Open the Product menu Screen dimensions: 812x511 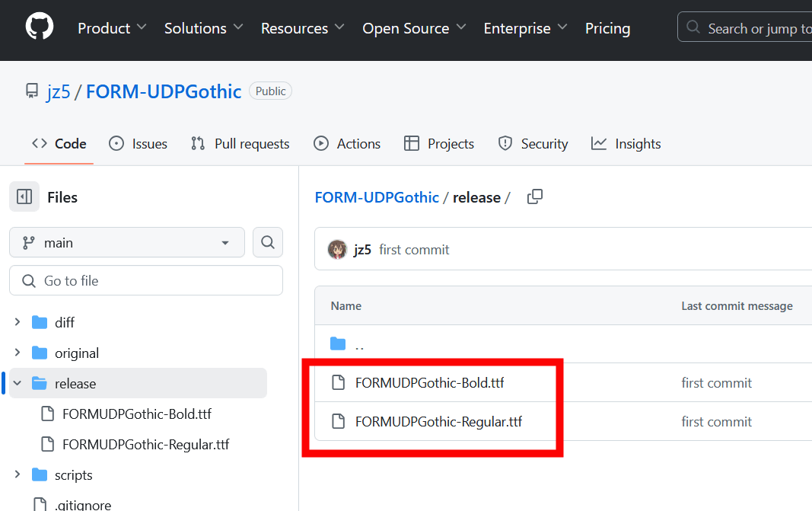(x=112, y=28)
